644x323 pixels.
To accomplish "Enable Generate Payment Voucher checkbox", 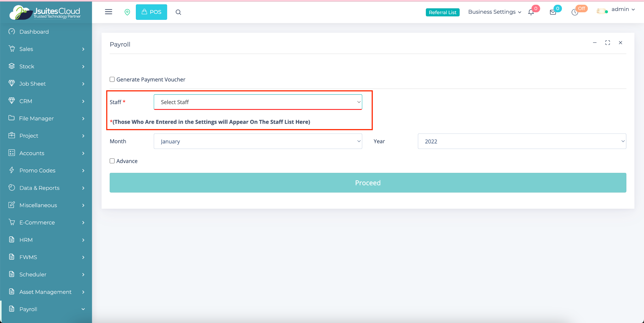I will (112, 79).
